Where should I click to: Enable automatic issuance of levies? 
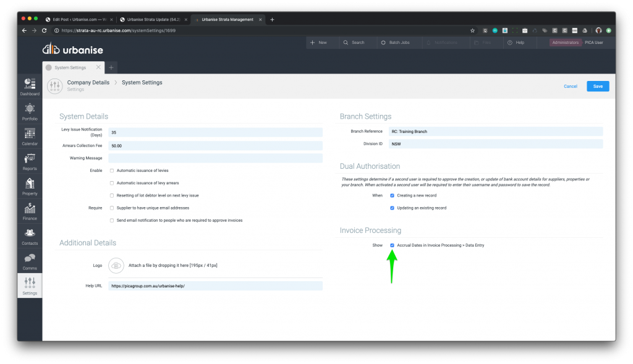point(111,171)
